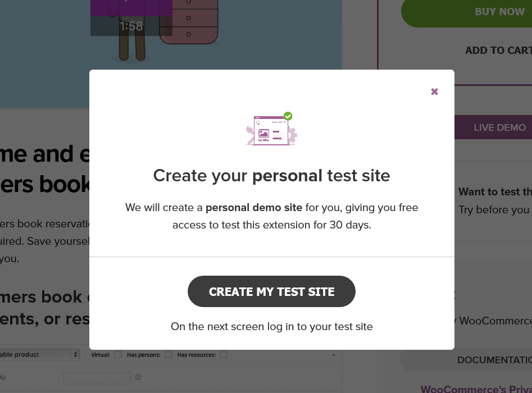This screenshot has width=532, height=393.
Task: Close the test site popup
Action: 434,92
